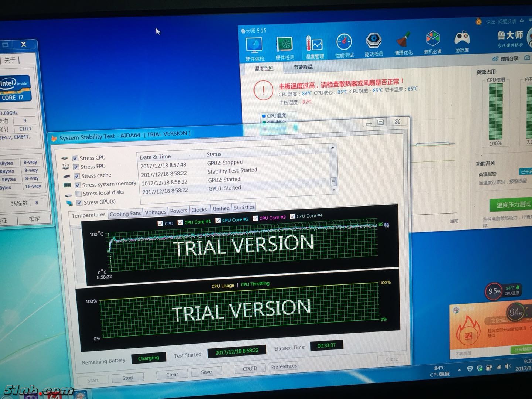Toggle Stress FPU checkbox
Viewport: 532px width, 399px height.
(76, 167)
